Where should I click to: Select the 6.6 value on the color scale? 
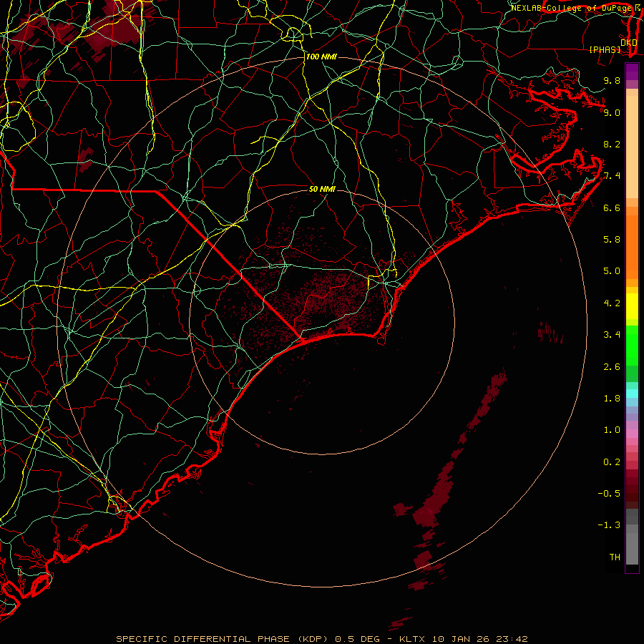point(612,208)
